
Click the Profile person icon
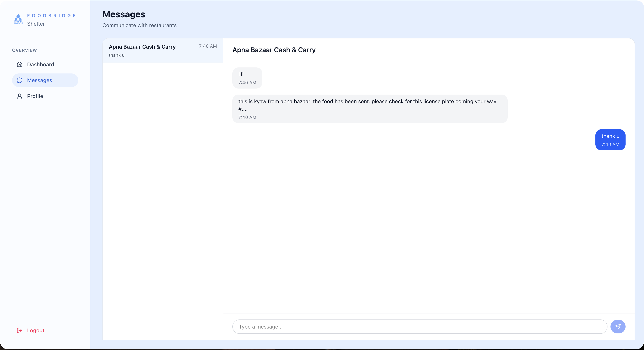[x=20, y=96]
